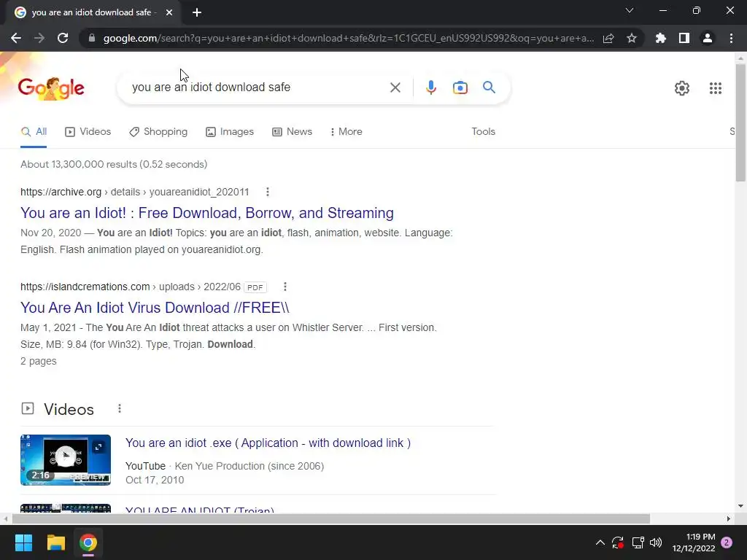Image resolution: width=747 pixels, height=560 pixels.
Task: Click the scroll-down arrow on the vertical scrollbar
Action: [740, 506]
